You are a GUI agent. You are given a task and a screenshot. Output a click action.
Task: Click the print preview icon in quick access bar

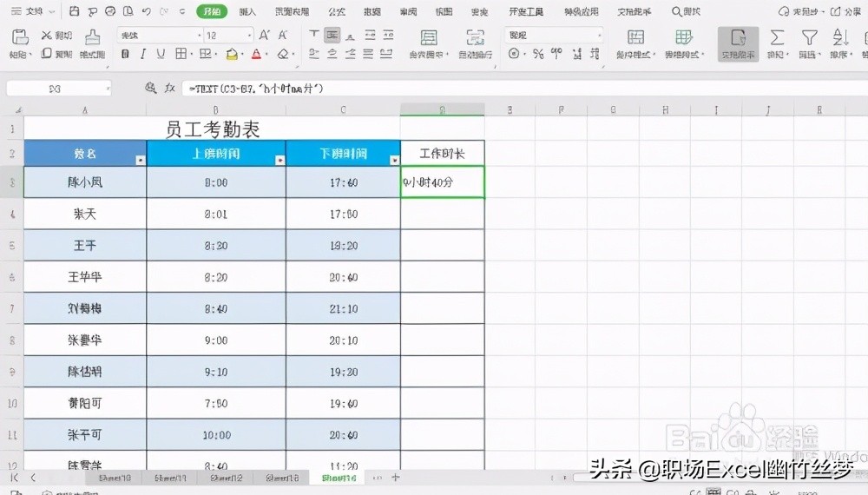tap(128, 11)
